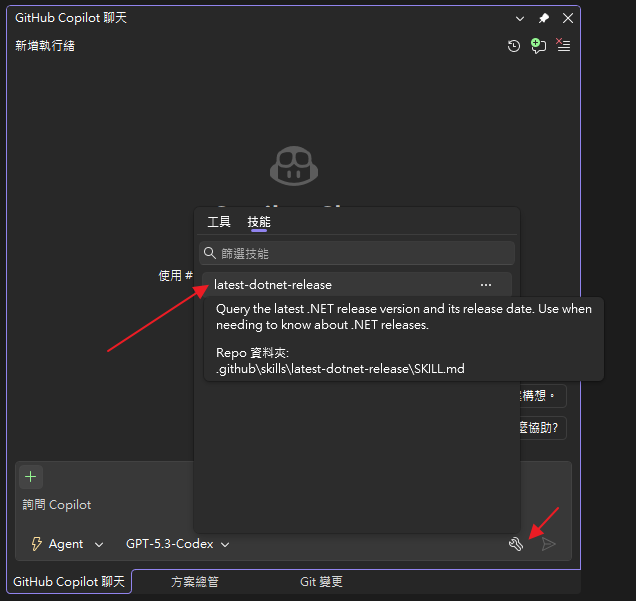Viewport: 636px width, 601px height.
Task: Click the suggestion ending with 構想
Action: point(543,396)
